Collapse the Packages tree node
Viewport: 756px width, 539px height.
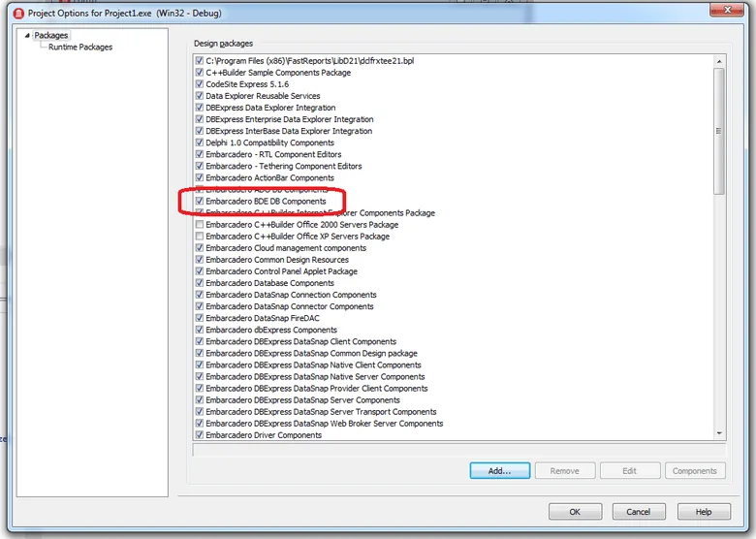27,35
